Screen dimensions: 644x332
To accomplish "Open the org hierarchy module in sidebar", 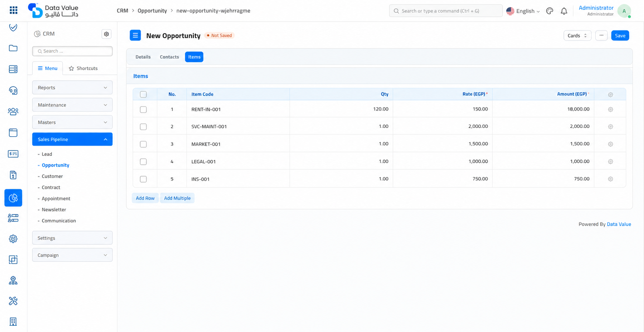I will point(13,280).
